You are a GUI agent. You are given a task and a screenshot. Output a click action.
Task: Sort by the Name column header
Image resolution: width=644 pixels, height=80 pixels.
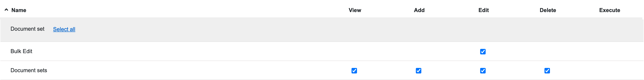(19, 10)
